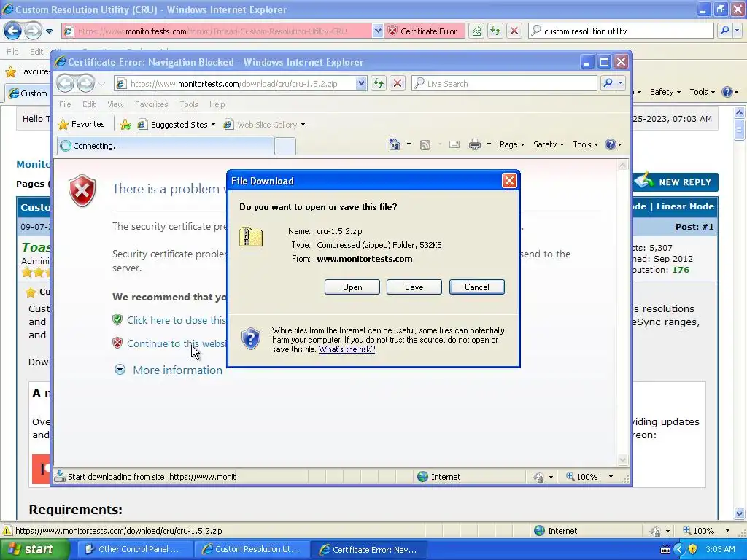Click the search magnifier button beside Live Search
Image resolution: width=747 pixels, height=560 pixels.
point(608,83)
